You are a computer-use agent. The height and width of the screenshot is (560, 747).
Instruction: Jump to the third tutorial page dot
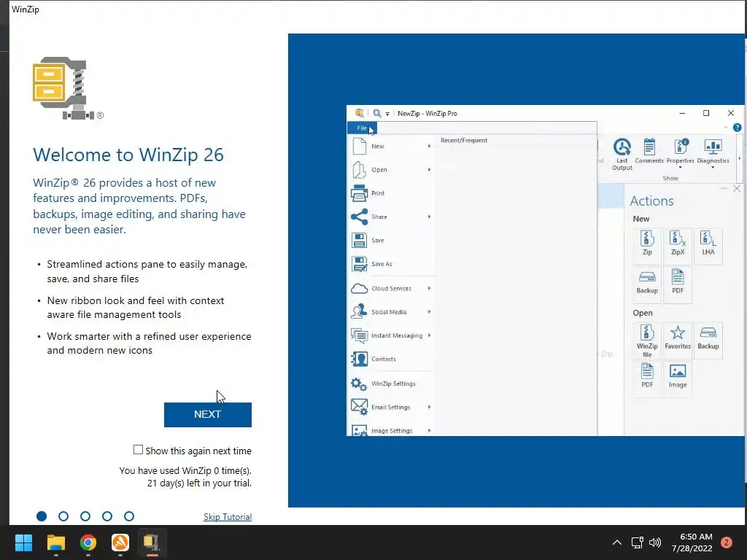[85, 516]
